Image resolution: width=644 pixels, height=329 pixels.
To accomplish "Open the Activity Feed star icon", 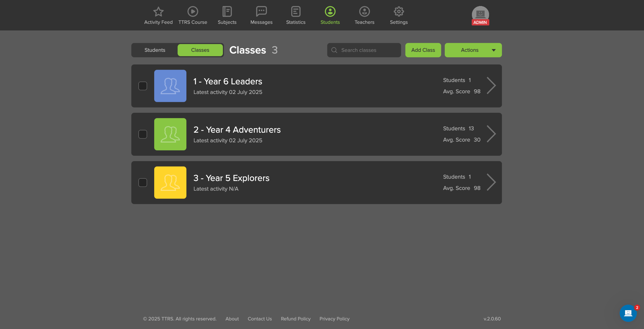I will (158, 12).
